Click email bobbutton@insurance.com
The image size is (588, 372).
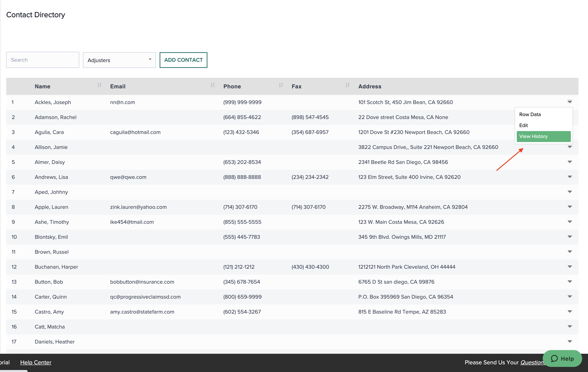(x=142, y=282)
